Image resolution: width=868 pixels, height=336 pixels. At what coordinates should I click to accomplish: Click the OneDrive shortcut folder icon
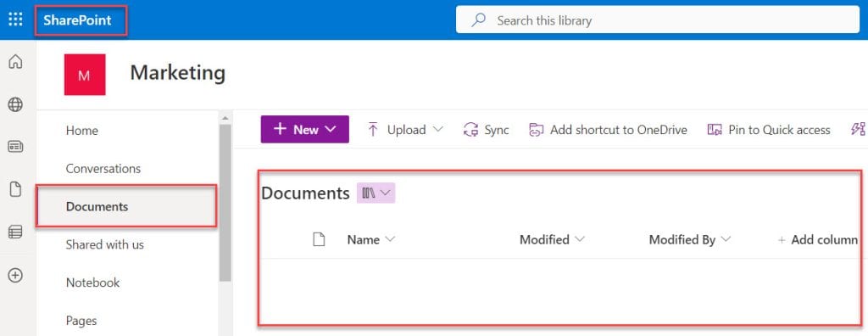(536, 131)
